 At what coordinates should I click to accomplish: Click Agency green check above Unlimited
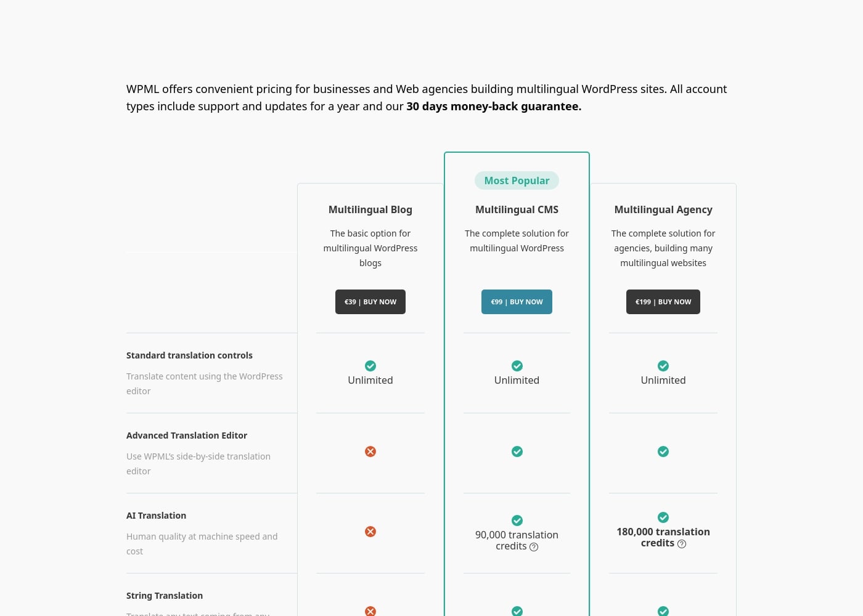click(x=663, y=366)
